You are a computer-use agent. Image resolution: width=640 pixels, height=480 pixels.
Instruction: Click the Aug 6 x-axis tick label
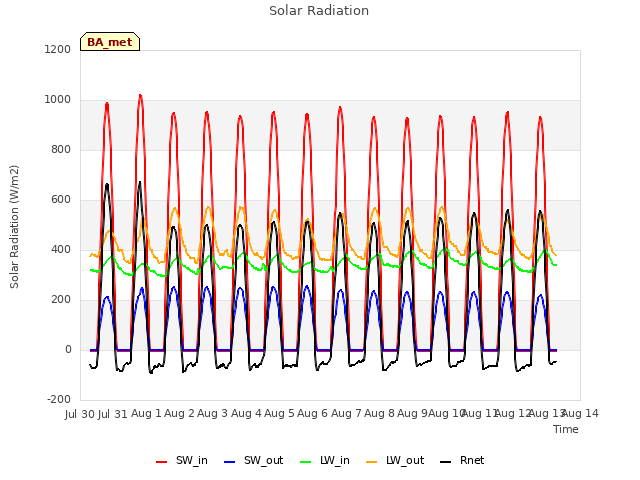click(x=313, y=414)
